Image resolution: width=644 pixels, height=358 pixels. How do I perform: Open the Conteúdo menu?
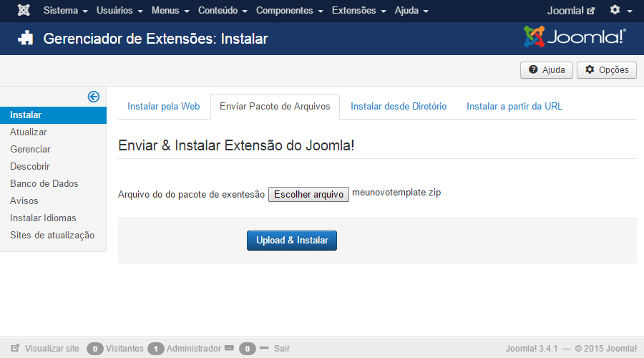223,10
